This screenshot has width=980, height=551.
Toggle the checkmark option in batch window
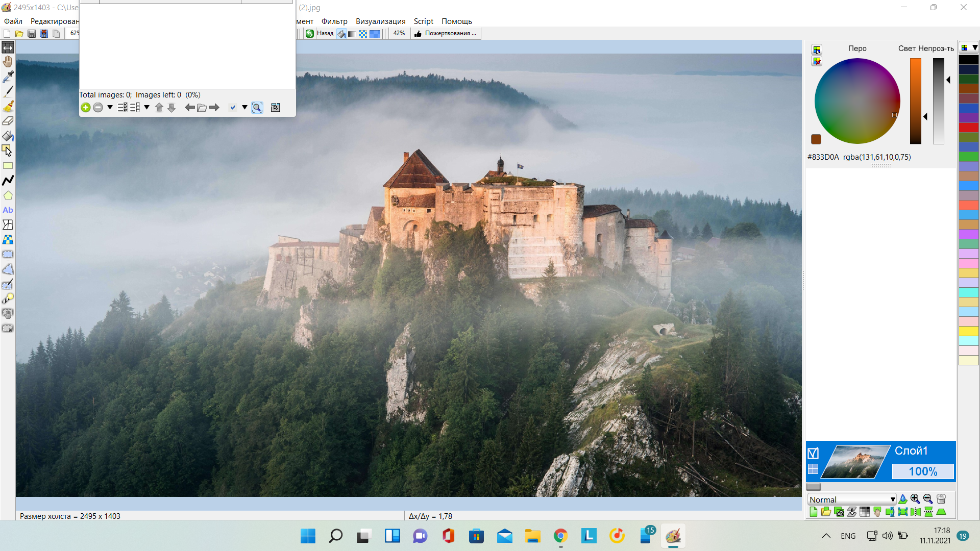pos(233,108)
